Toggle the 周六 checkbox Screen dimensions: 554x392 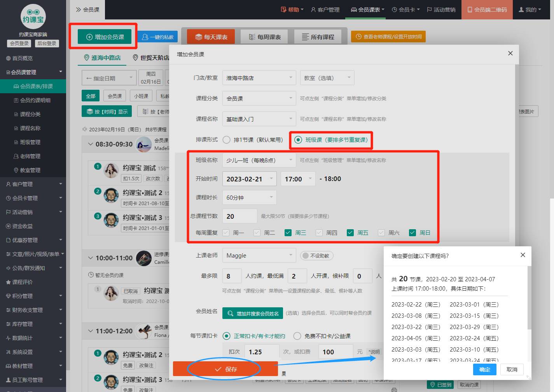381,233
